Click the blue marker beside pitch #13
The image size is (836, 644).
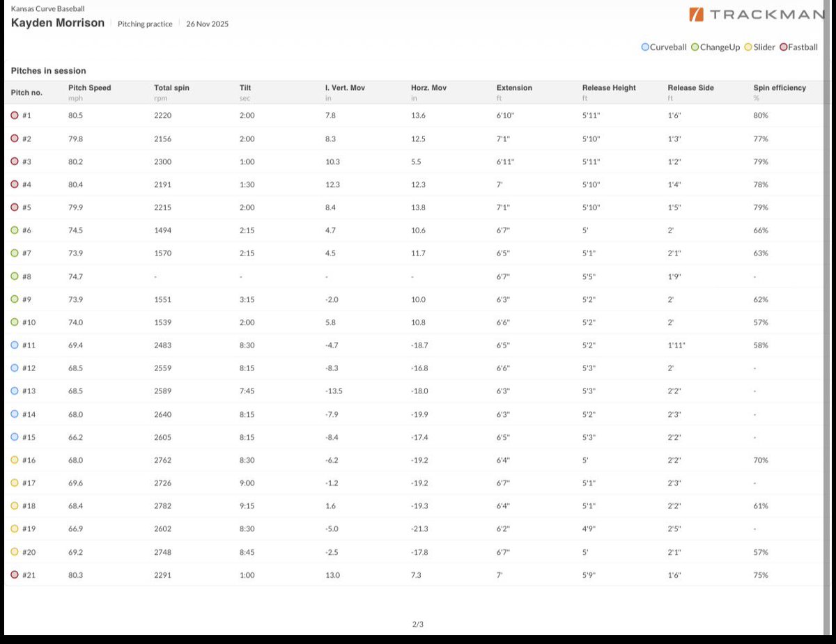pyautogui.click(x=15, y=391)
